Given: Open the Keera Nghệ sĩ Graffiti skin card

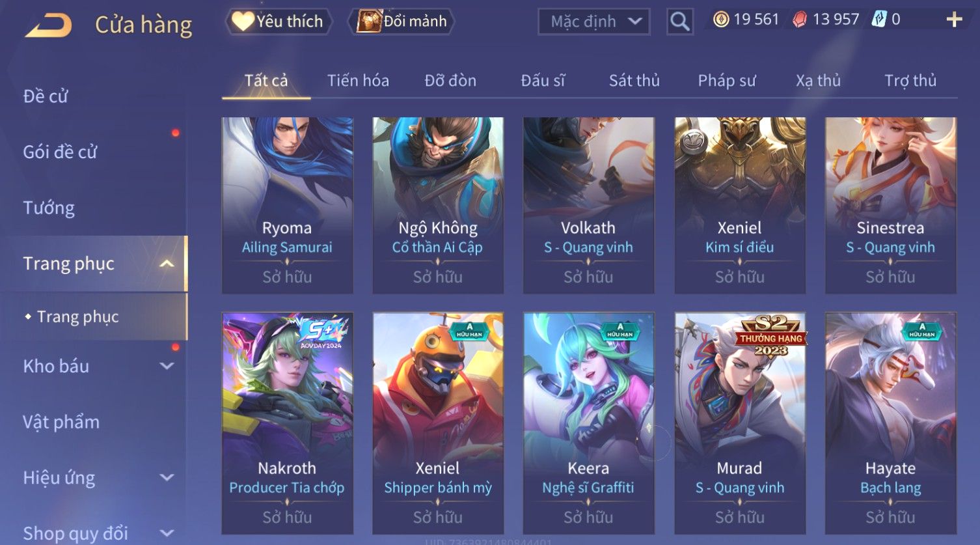Looking at the screenshot, I should (588, 423).
